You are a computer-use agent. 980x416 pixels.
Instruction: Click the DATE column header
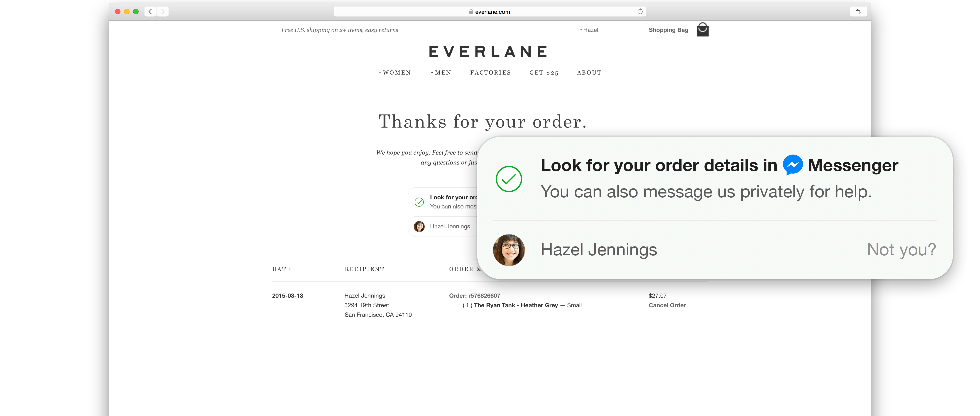(x=282, y=269)
